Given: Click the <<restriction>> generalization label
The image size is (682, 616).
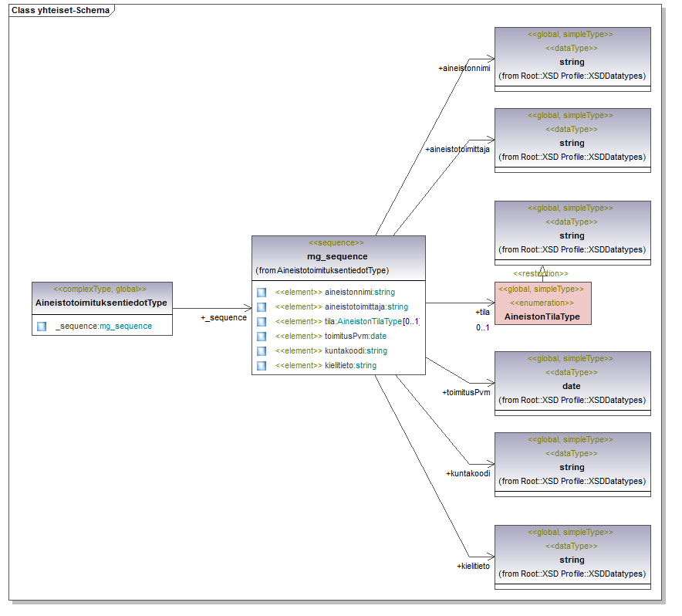Looking at the screenshot, I should pos(540,273).
